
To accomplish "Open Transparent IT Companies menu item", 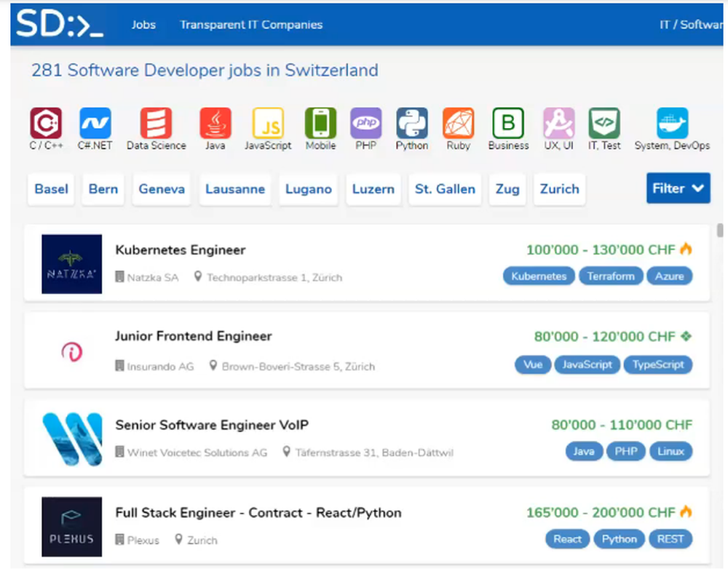I will 251,25.
